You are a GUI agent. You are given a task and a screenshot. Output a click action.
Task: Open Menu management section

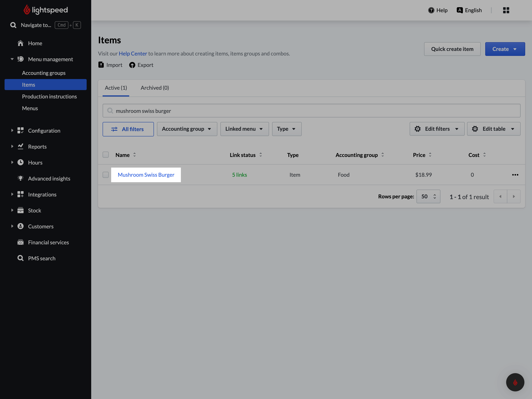50,59
